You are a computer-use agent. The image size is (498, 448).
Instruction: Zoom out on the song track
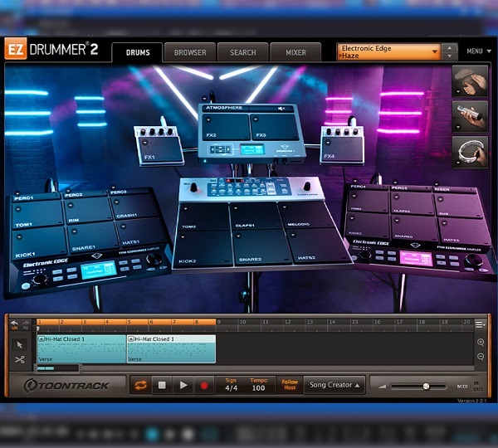point(481,357)
